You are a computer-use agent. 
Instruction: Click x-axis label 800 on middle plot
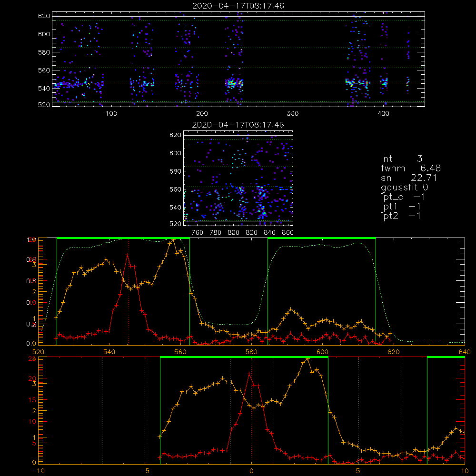(x=233, y=233)
